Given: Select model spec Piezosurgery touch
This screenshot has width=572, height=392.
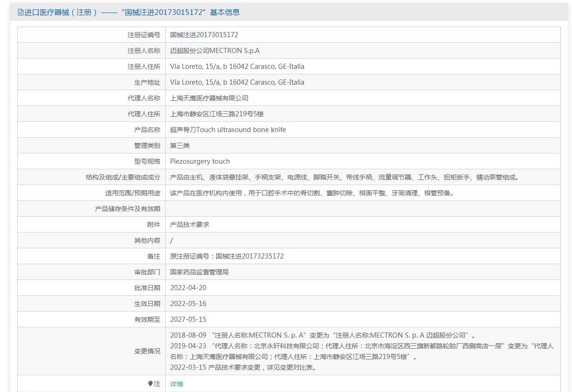Looking at the screenshot, I should coord(200,161).
